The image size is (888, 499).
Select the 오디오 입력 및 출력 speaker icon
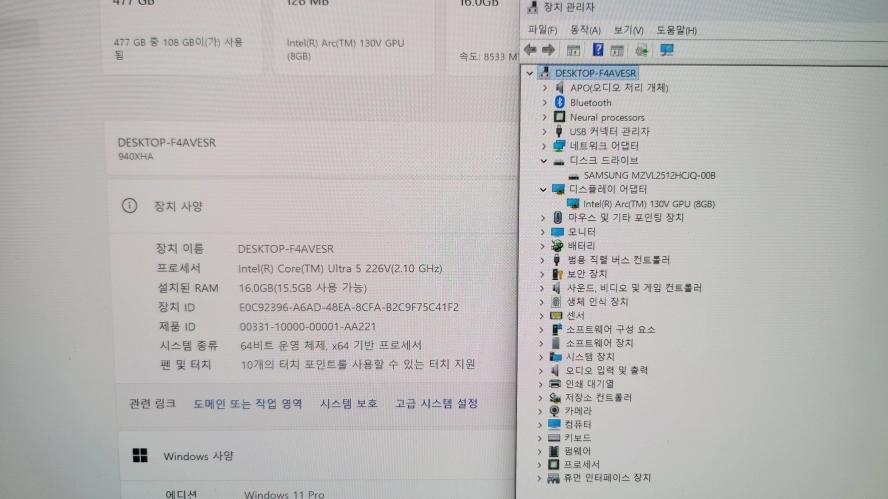tap(555, 370)
